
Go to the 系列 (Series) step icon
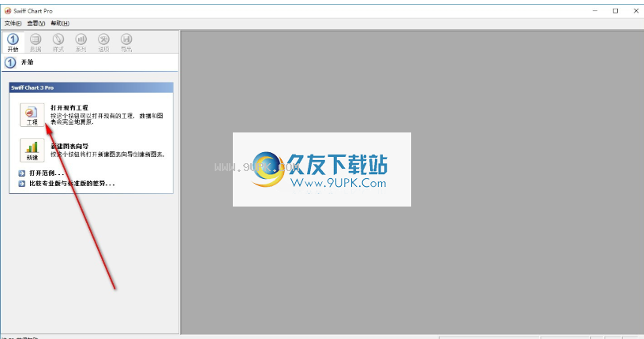[x=81, y=43]
